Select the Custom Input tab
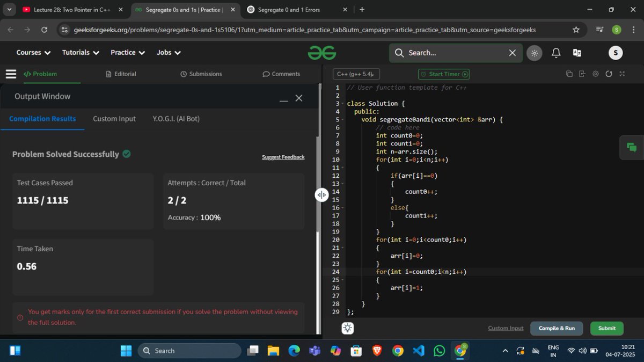The width and height of the screenshot is (644, 362). click(x=114, y=119)
